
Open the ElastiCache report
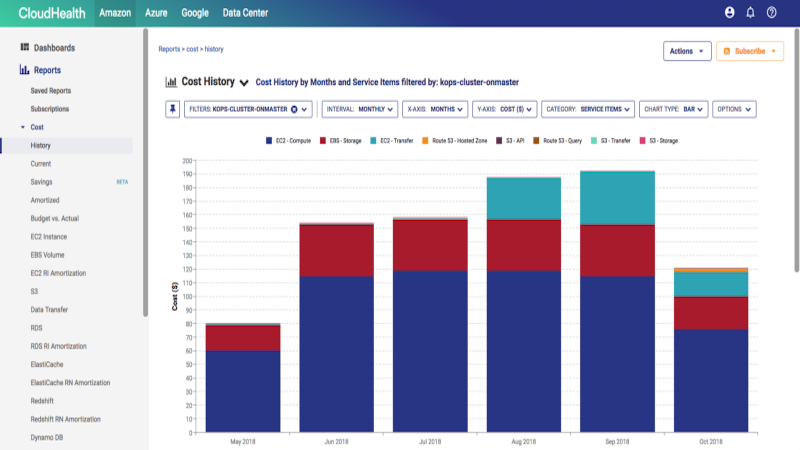(47, 364)
